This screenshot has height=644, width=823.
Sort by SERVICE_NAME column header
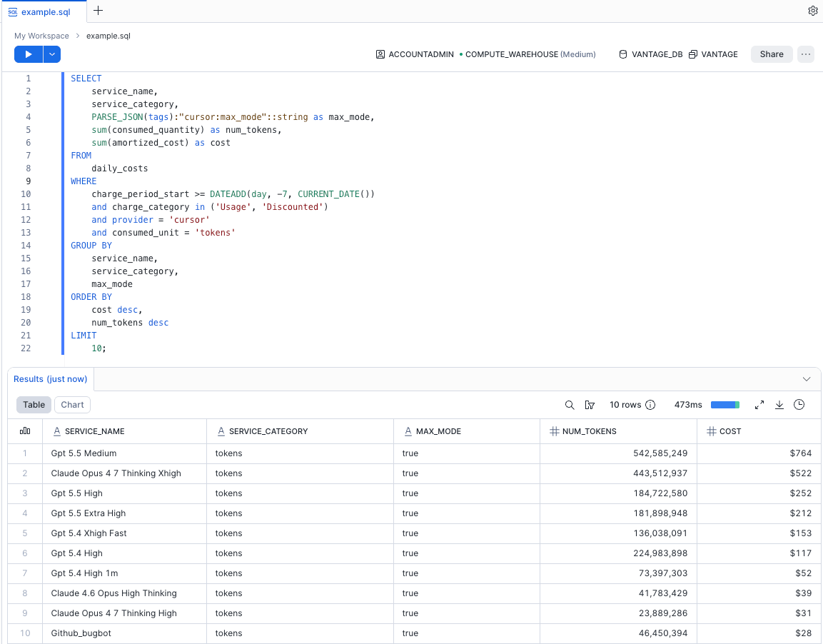point(124,431)
